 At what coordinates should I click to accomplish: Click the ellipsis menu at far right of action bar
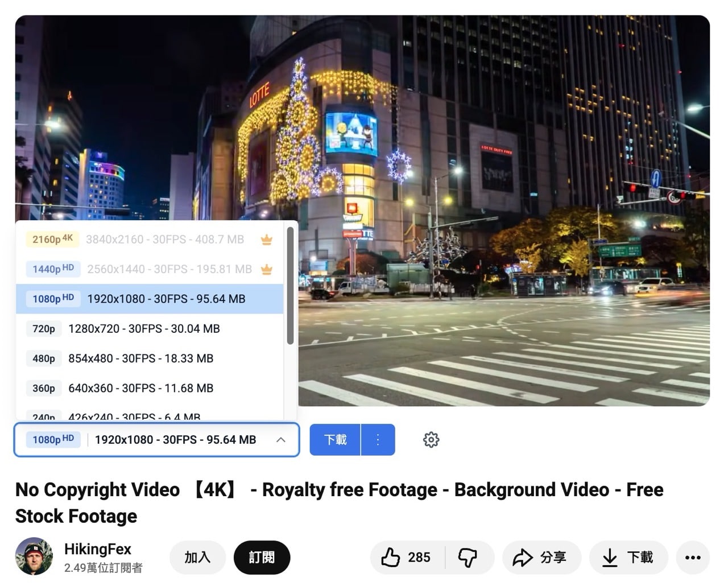[x=693, y=558]
